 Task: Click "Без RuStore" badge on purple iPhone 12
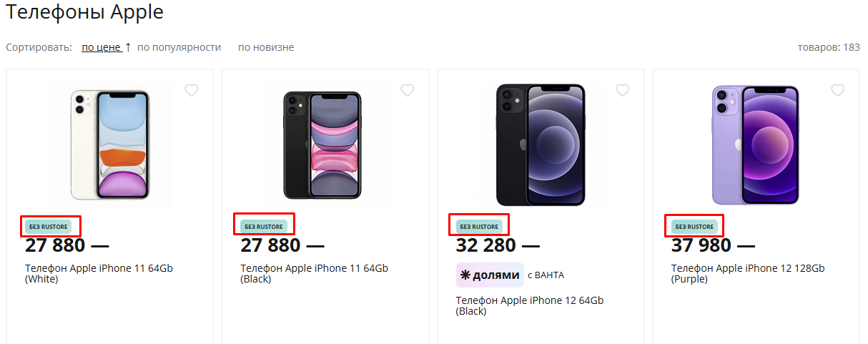694,227
